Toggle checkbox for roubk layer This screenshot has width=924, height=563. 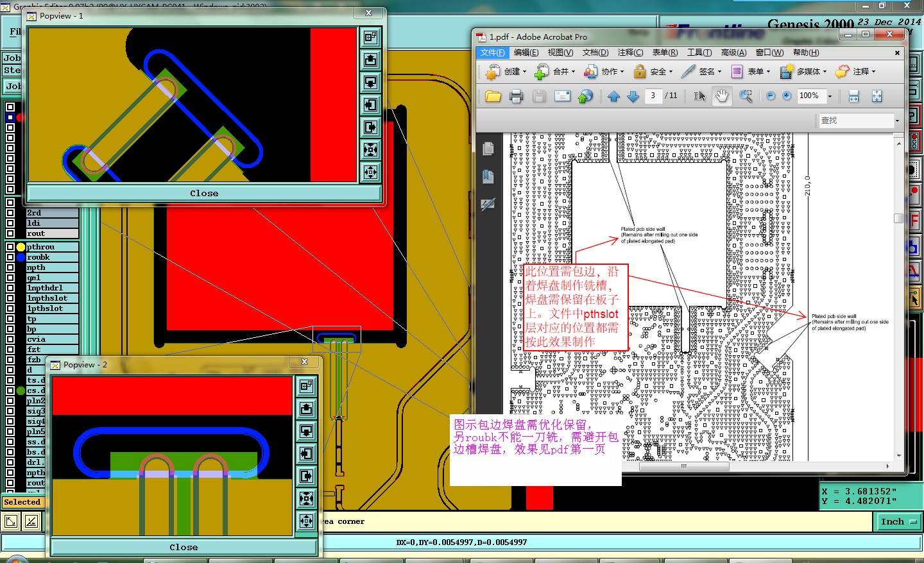pos(10,257)
